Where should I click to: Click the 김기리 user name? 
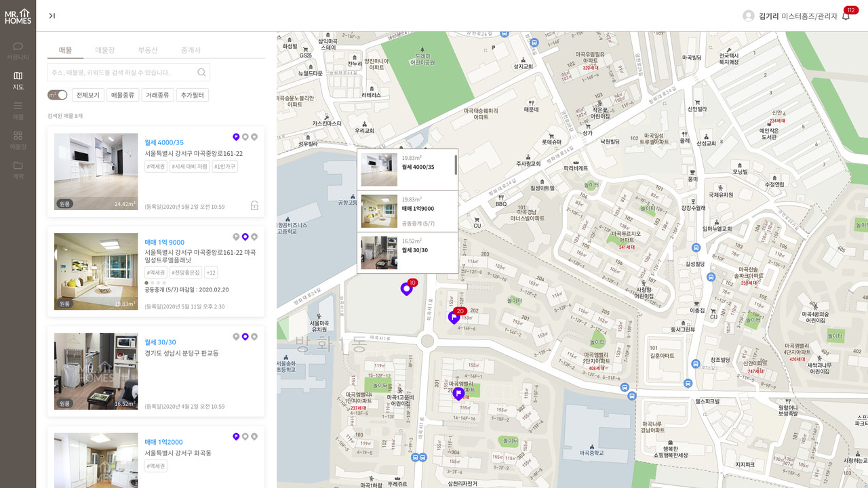click(768, 16)
